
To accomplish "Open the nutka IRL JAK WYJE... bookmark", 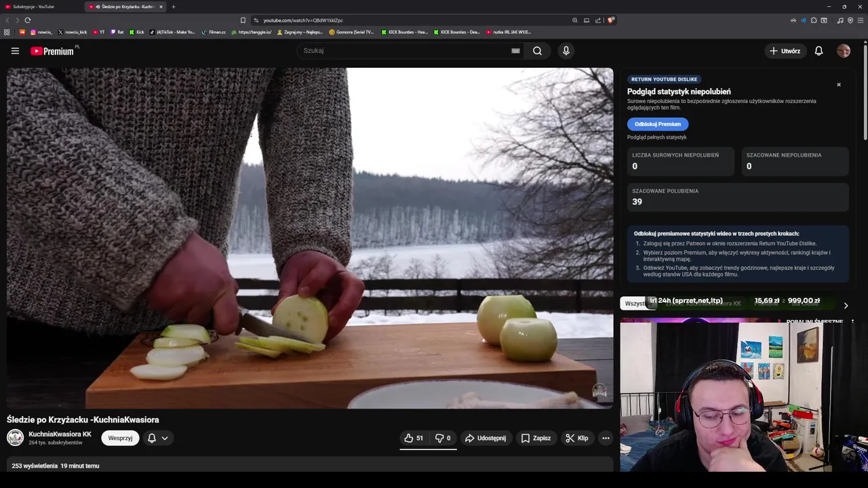I will click(509, 32).
